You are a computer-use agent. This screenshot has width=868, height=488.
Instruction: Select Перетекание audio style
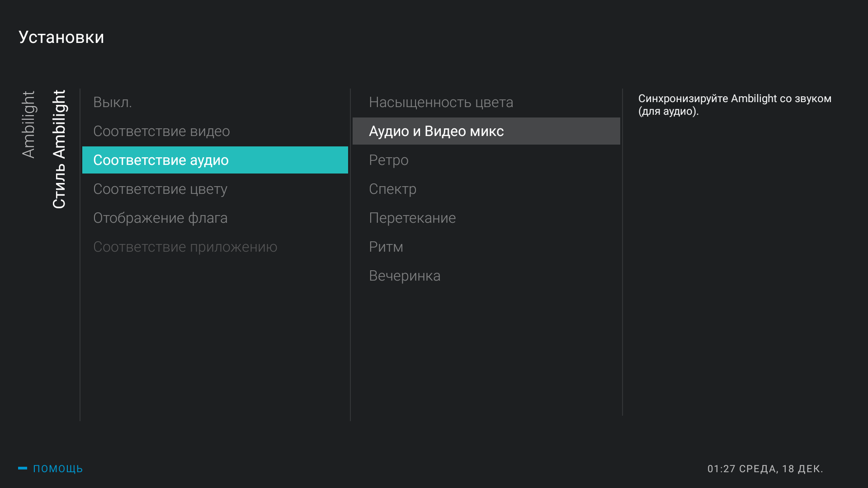coord(412,218)
